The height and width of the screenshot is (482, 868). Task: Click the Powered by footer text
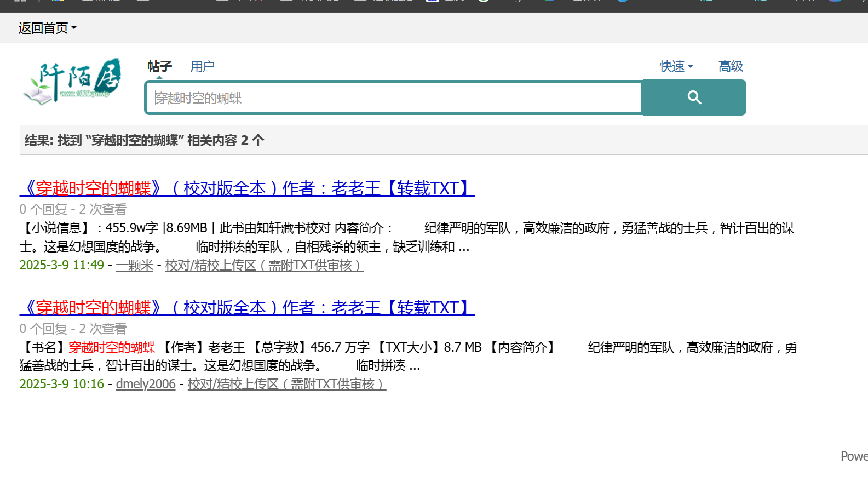pyautogui.click(x=854, y=456)
